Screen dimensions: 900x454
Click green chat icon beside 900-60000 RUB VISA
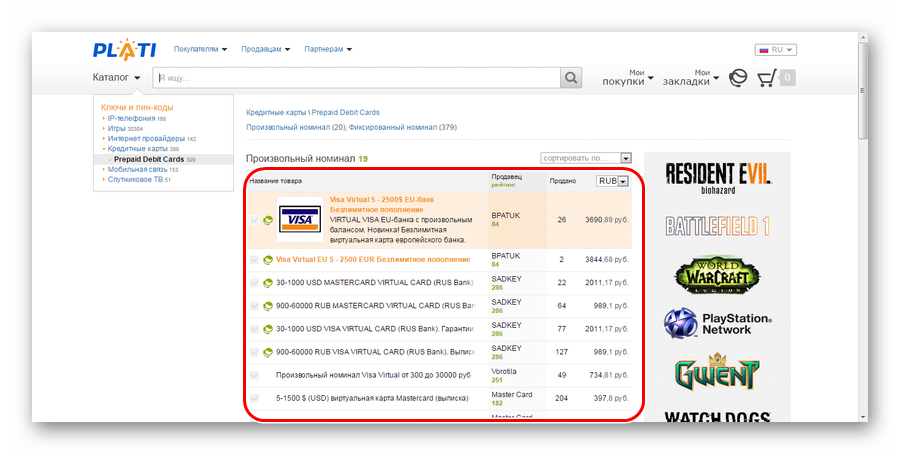click(267, 352)
